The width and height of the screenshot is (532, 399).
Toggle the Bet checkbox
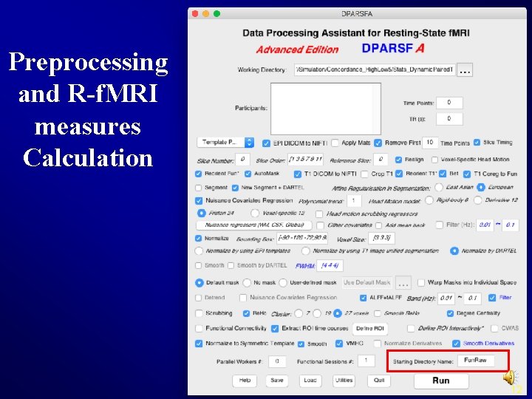tap(443, 174)
